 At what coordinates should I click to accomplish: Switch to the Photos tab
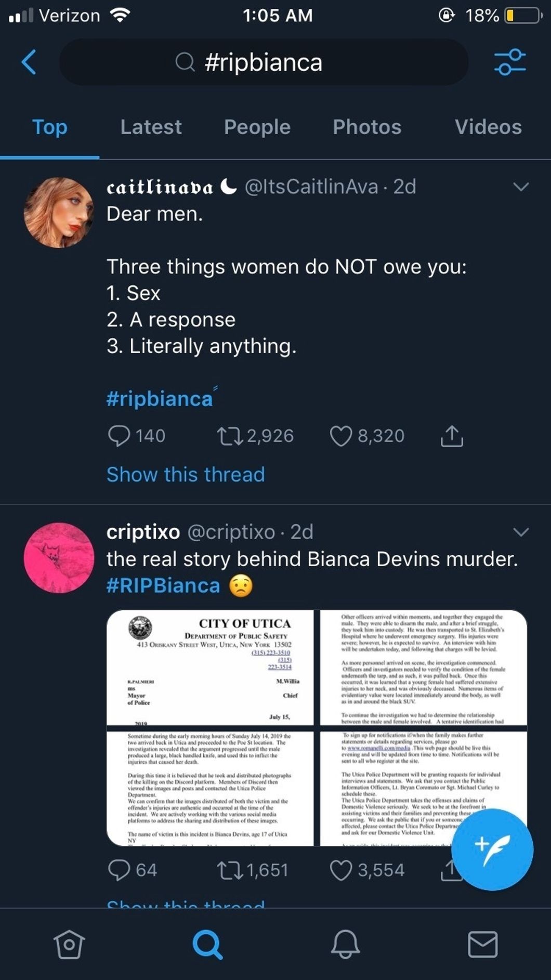368,127
